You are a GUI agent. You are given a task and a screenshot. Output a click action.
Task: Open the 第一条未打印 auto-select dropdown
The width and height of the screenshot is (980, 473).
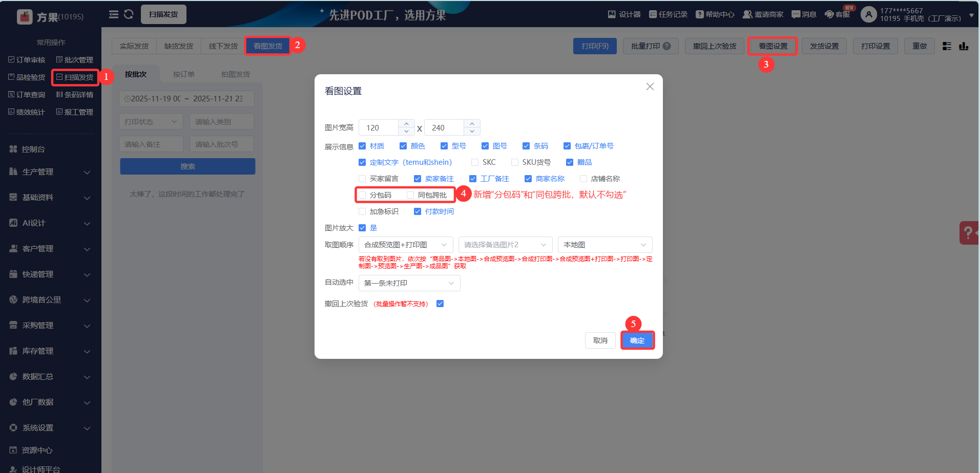(x=409, y=283)
